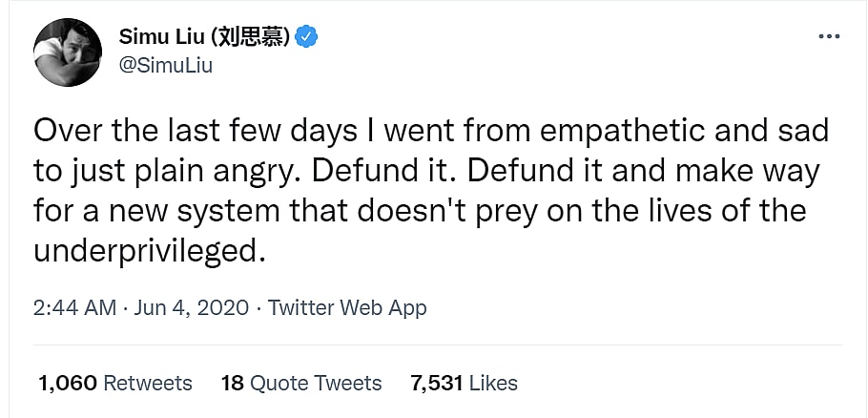Image resolution: width=868 pixels, height=418 pixels.
Task: Click the "Retweets" label text
Action: 147,383
